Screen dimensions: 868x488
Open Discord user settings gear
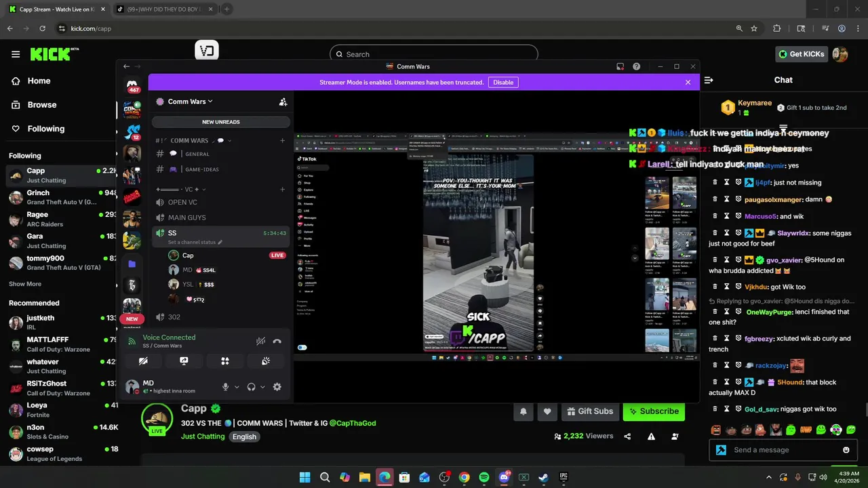[x=277, y=386]
